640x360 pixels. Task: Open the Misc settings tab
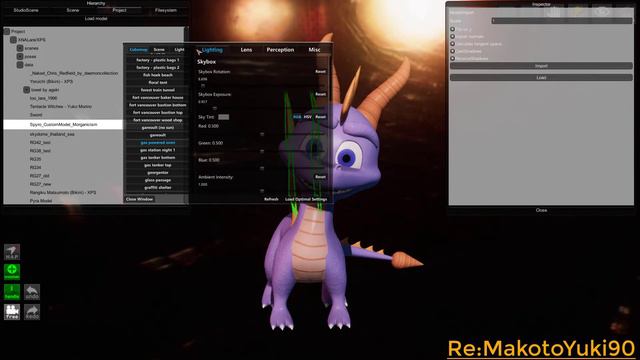coord(314,50)
